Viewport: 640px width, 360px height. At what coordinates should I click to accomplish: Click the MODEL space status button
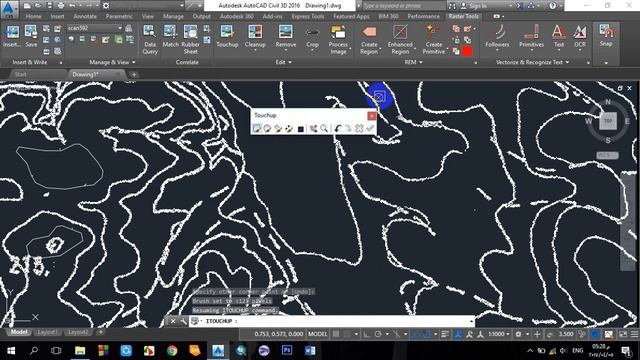318,334
